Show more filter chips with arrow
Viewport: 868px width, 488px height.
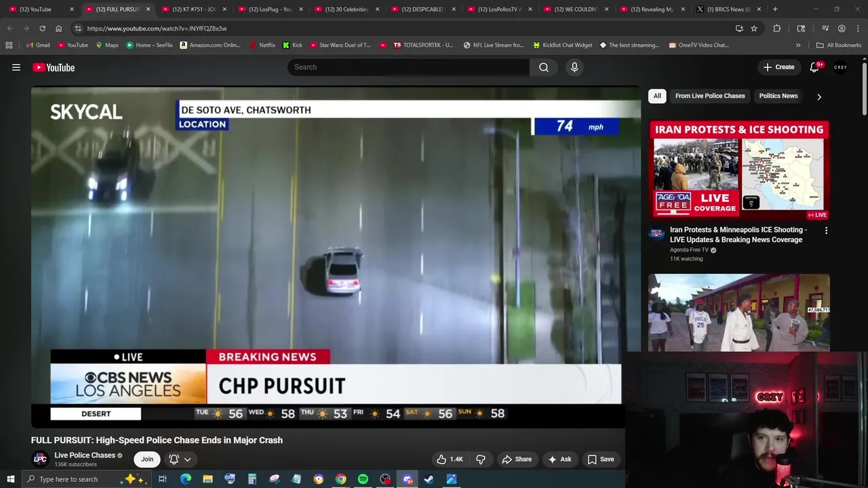click(x=819, y=97)
